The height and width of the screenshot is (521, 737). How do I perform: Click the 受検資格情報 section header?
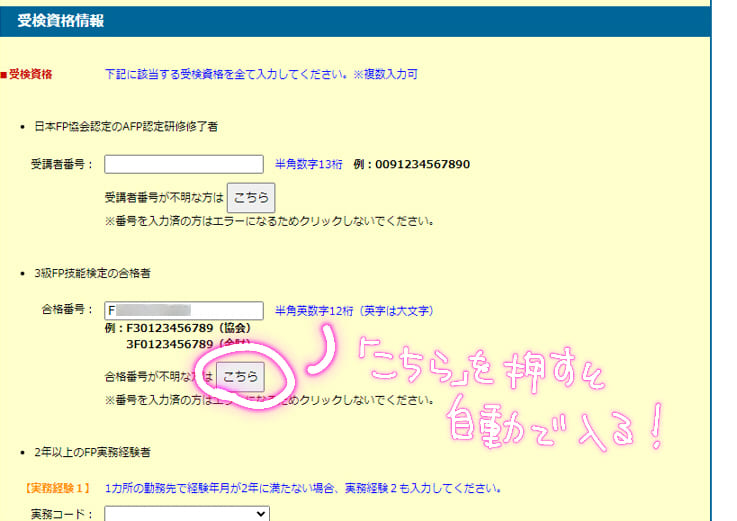(x=60, y=20)
